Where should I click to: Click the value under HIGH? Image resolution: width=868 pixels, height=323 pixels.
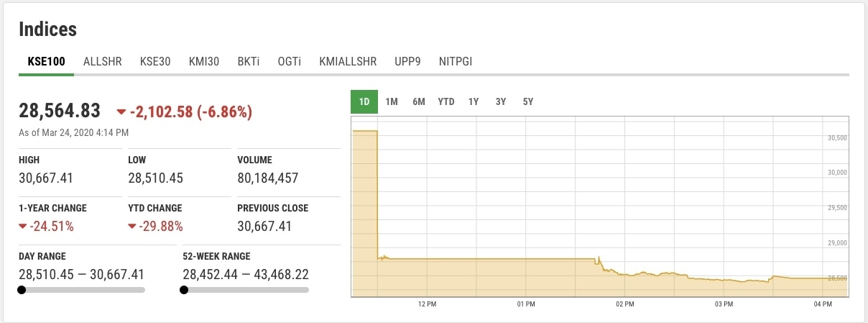(x=46, y=178)
